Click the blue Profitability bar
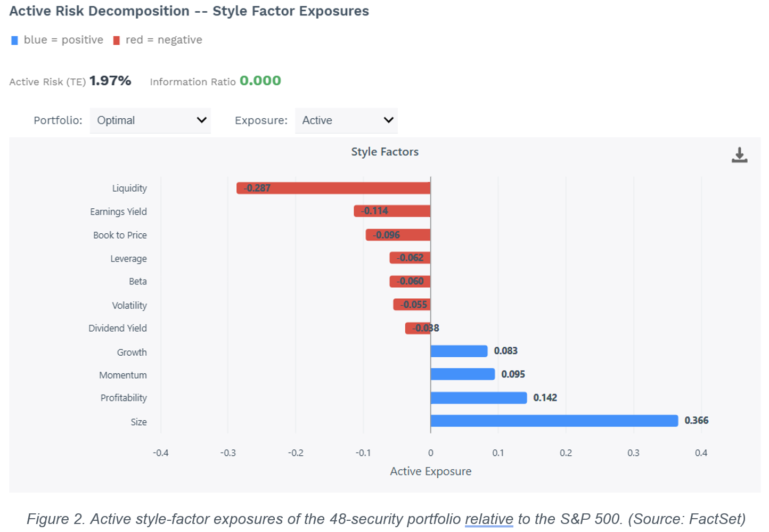Viewport: 769px width, 532px height. click(479, 398)
